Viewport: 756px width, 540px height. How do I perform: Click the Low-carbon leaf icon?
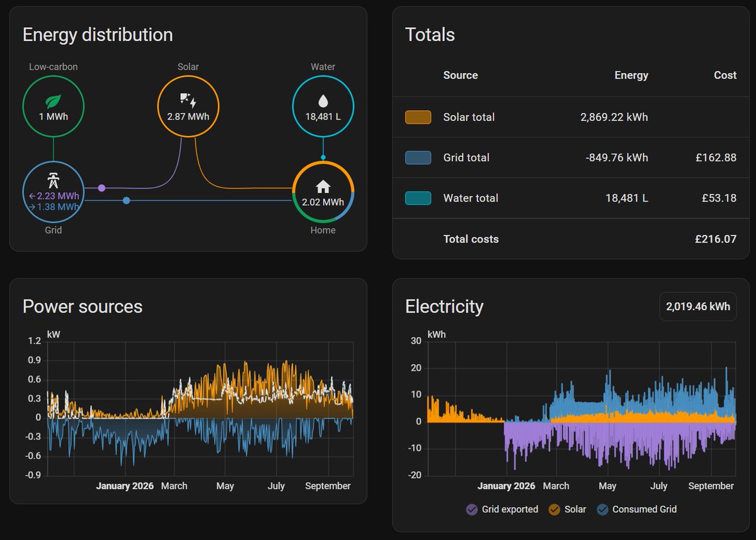click(x=53, y=101)
